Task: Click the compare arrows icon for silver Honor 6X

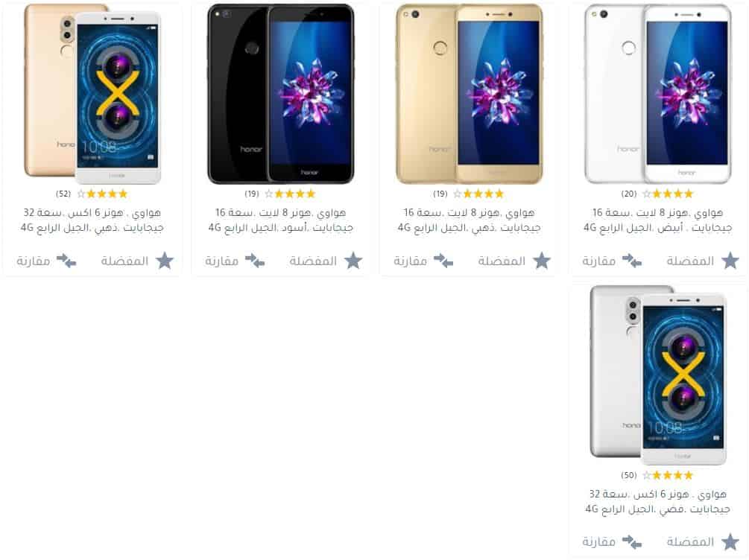Action: 631,542
